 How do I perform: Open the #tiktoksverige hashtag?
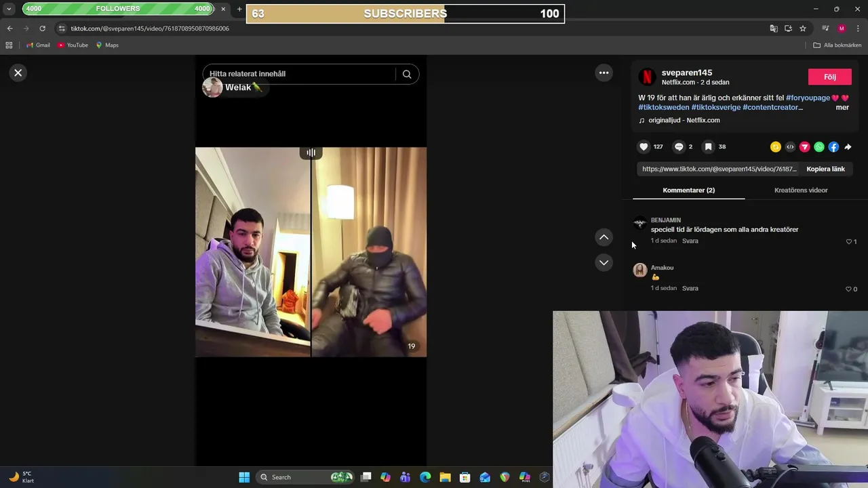715,107
